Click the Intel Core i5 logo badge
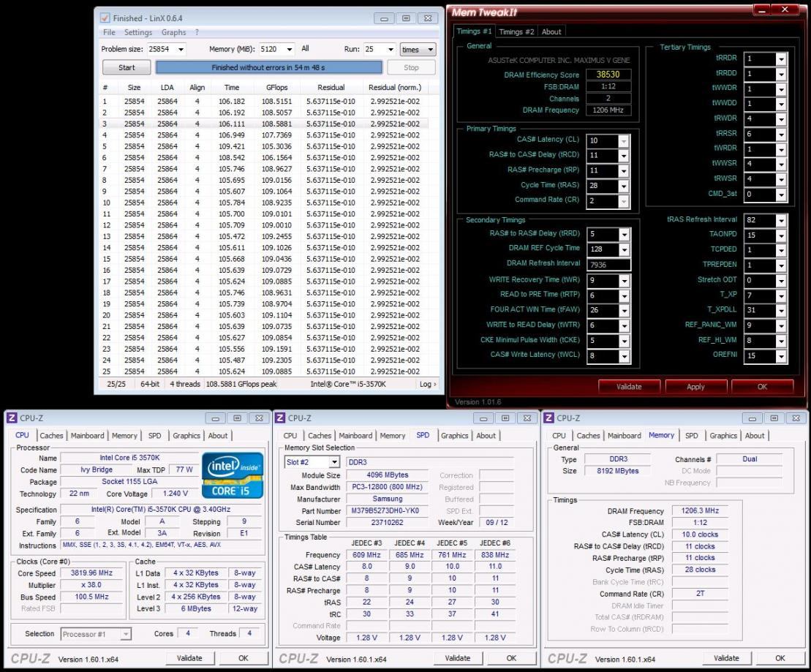This screenshot has height=672, width=811. click(233, 475)
